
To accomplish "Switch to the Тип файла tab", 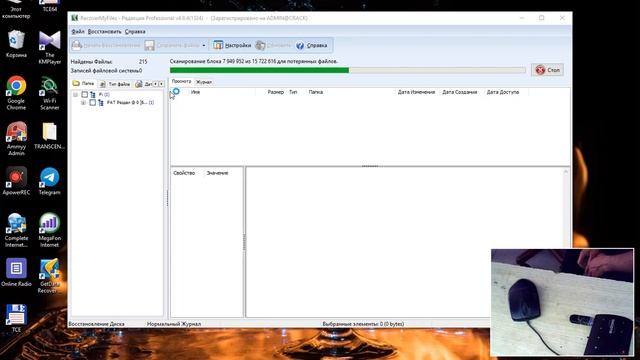I will tap(115, 84).
